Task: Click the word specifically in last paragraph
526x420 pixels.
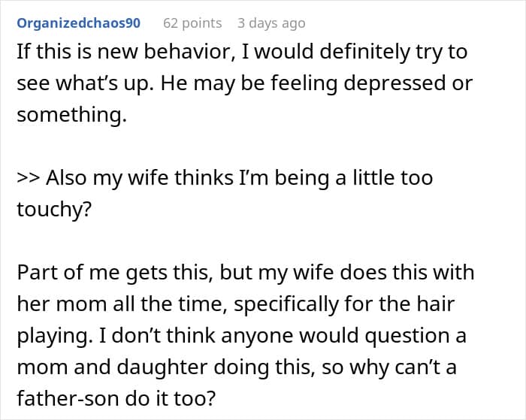Action: pos(286,304)
